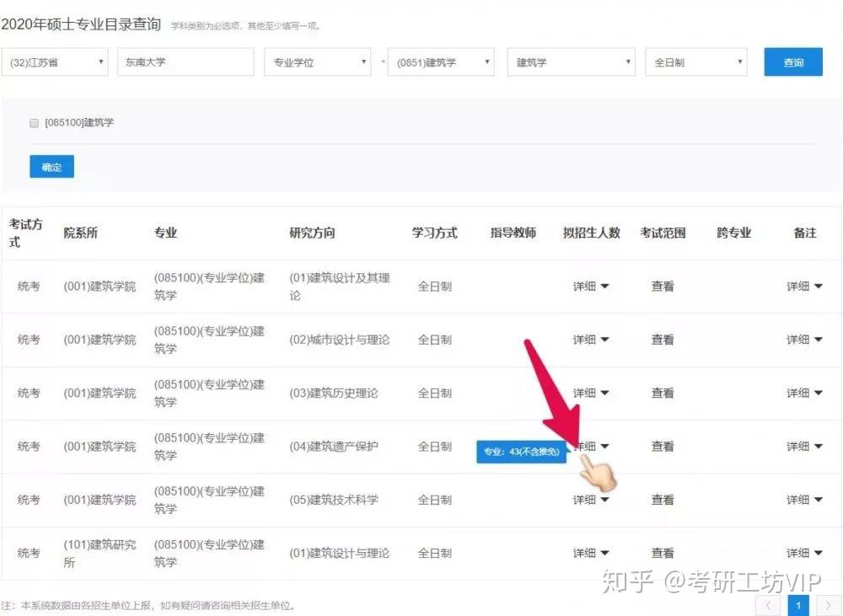The image size is (843, 616).
Task: Expand 备注 详细 for 建筑技术科学 row
Action: pyautogui.click(x=804, y=500)
